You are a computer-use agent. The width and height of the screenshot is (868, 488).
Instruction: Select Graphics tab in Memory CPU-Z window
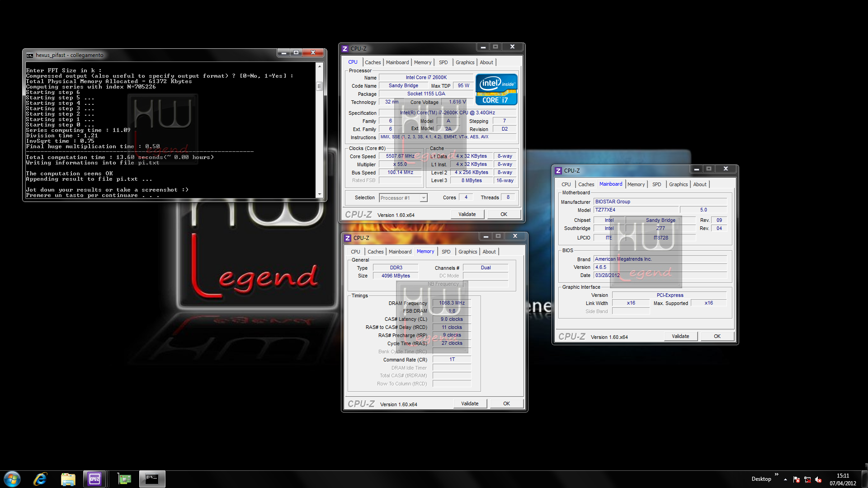467,252
